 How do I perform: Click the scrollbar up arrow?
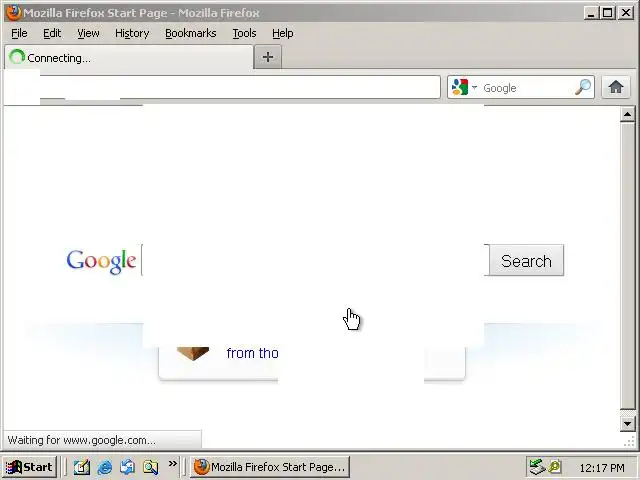(x=627, y=114)
